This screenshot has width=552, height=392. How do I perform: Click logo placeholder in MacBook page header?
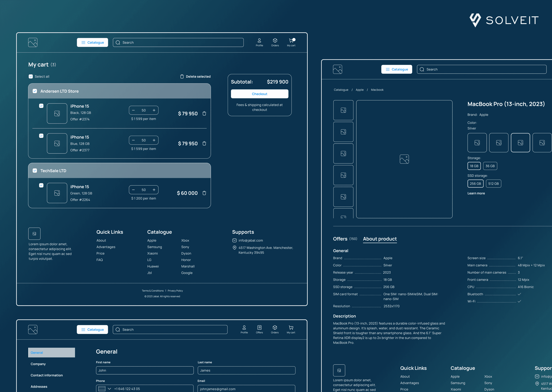(x=338, y=69)
